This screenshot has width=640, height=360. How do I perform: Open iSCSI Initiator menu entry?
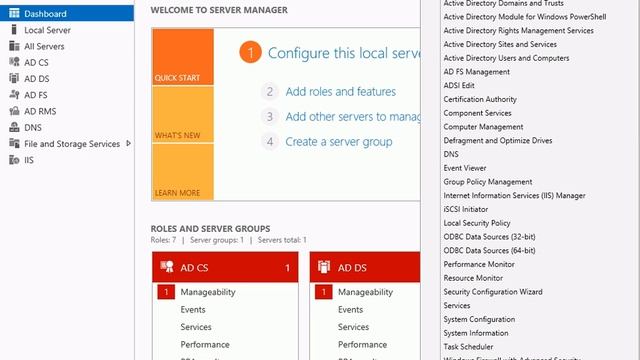[465, 209]
